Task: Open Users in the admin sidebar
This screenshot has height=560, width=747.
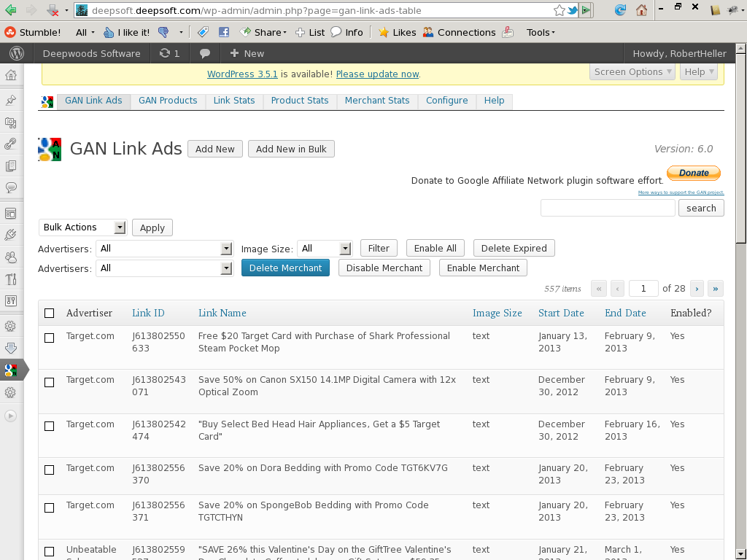Action: click(x=10, y=257)
